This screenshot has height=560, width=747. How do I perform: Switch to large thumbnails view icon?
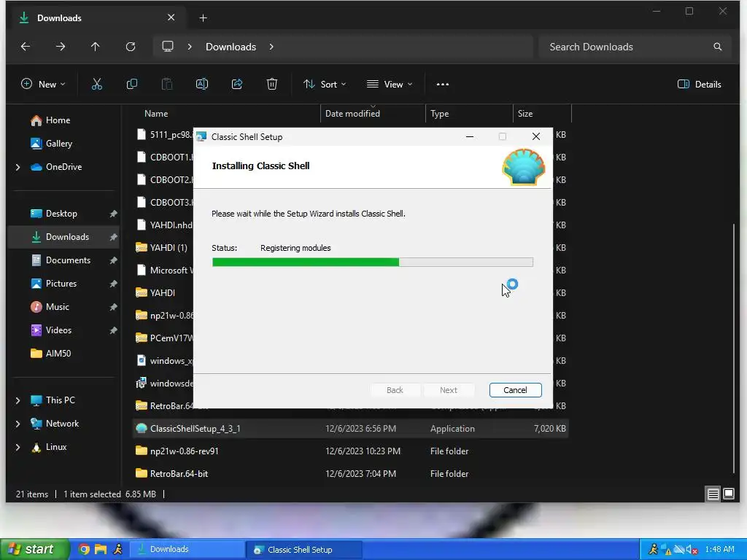tap(729, 494)
